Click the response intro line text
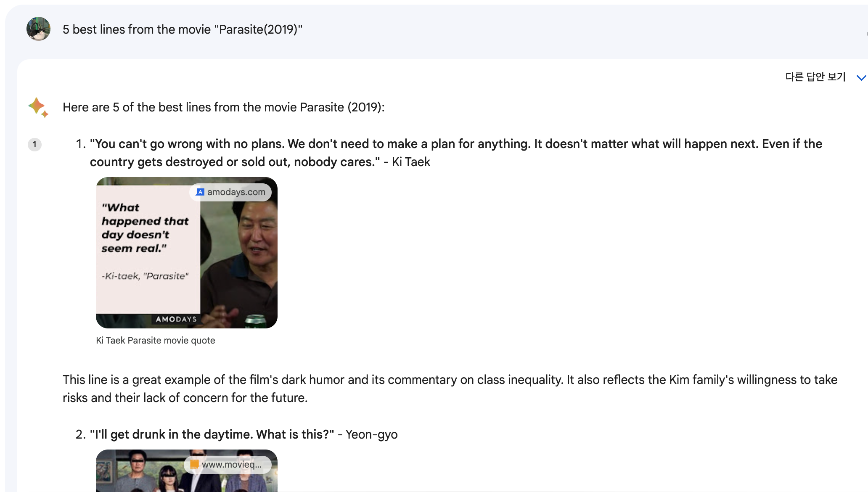868x492 pixels. 224,107
